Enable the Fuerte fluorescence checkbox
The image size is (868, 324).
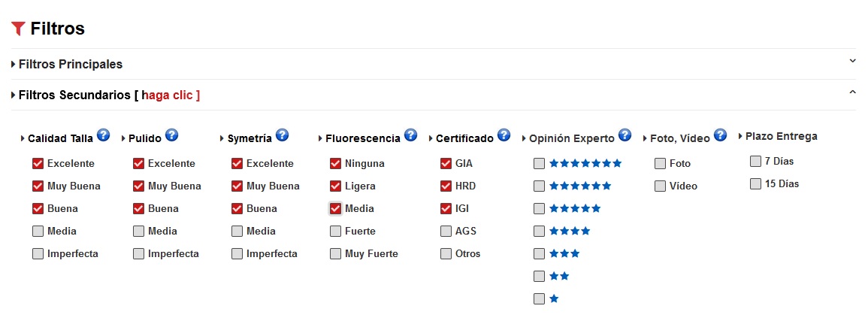[x=335, y=231]
